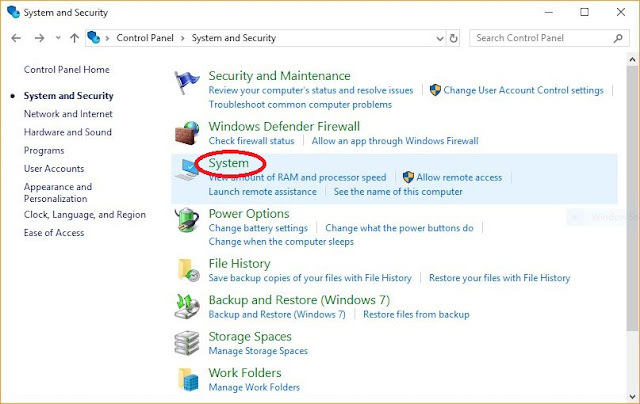This screenshot has height=404, width=640.
Task: Click Restore files from backup link
Action: (416, 314)
